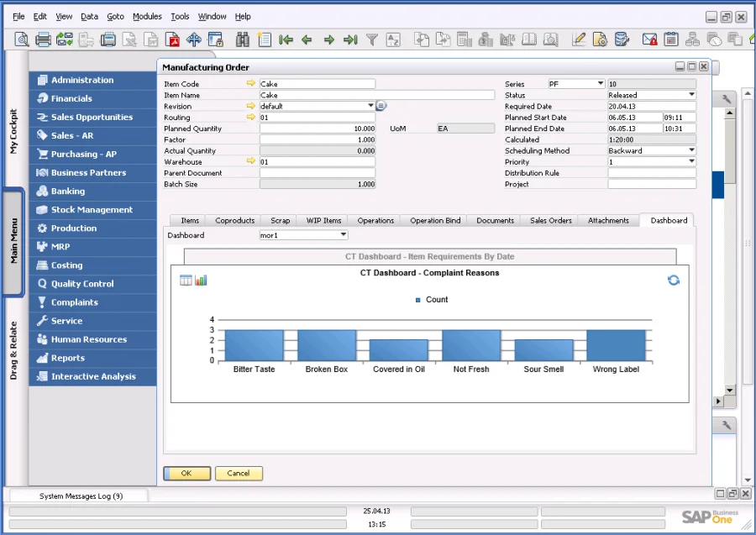The width and height of the screenshot is (756, 535).
Task: Click the Fax toolbar icon
Action: pyautogui.click(x=108, y=39)
